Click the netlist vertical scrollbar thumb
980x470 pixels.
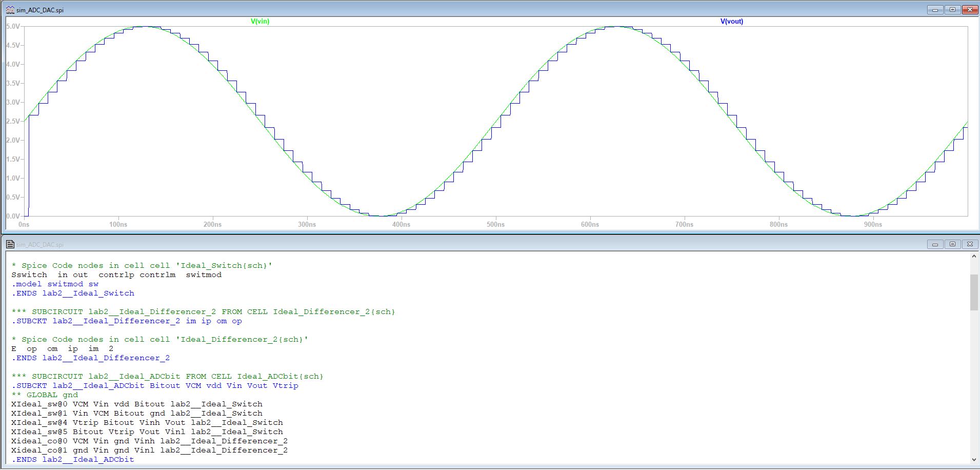click(x=974, y=292)
